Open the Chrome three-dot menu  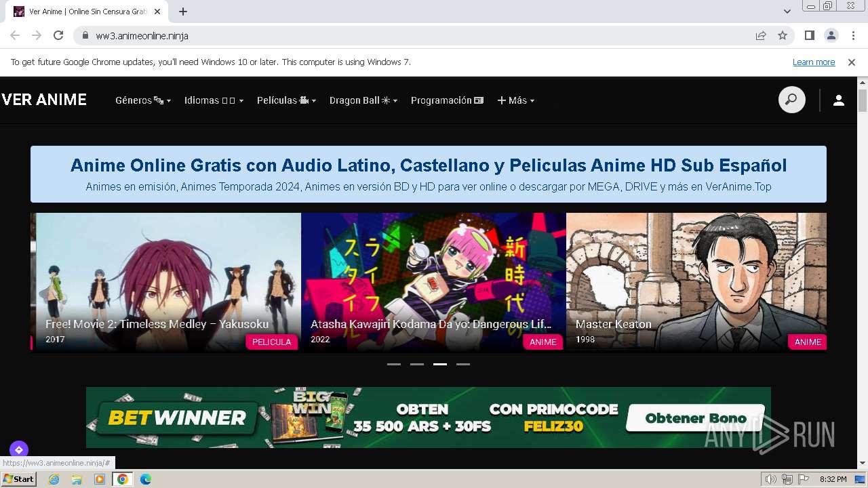853,35
